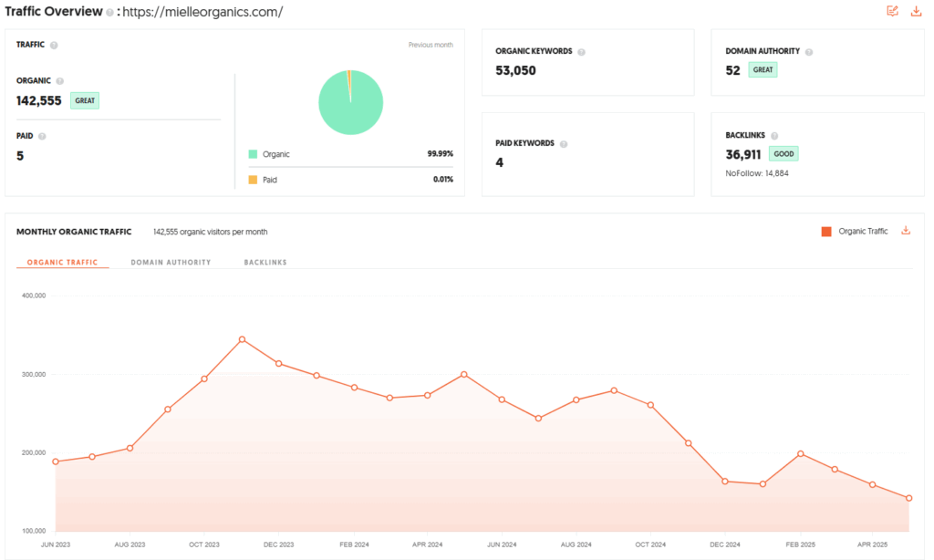Click the GREAT badge beside organic traffic
The width and height of the screenshot is (934, 560).
pyautogui.click(x=85, y=100)
